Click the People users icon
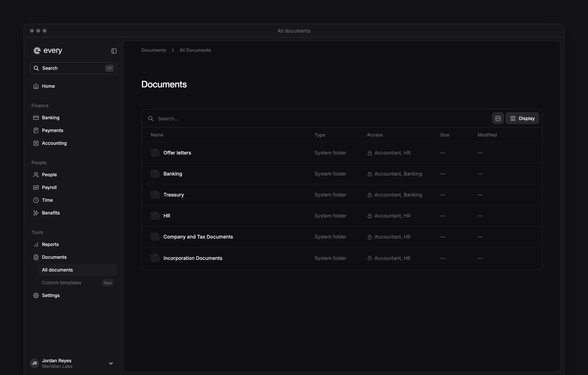The image size is (588, 375). [x=36, y=175]
